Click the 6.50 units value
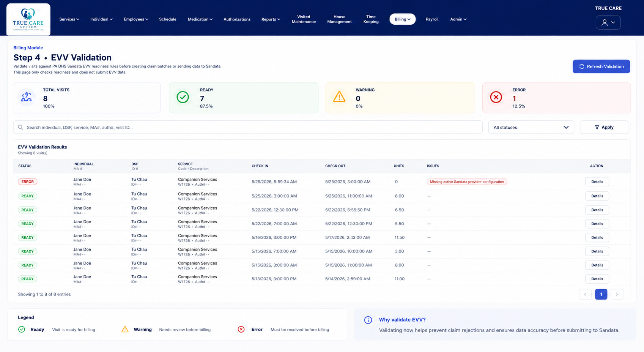Viewport: 644px width, 352px height. pyautogui.click(x=399, y=210)
